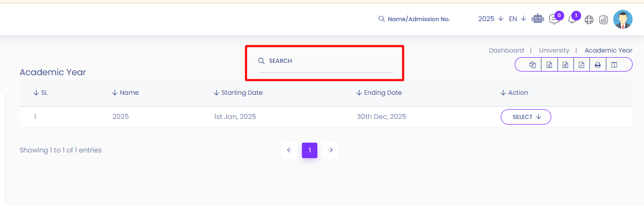
Task: Toggle column visibility icon
Action: [614, 65]
